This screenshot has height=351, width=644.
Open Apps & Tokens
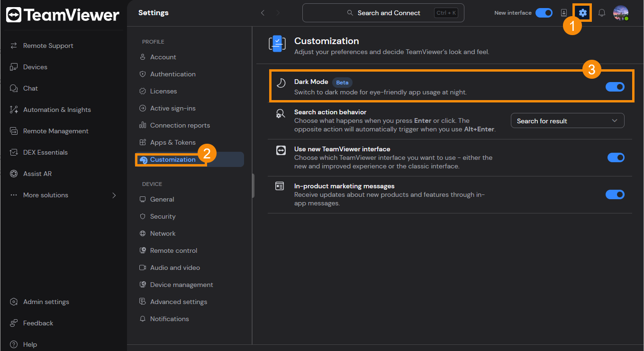(x=172, y=142)
